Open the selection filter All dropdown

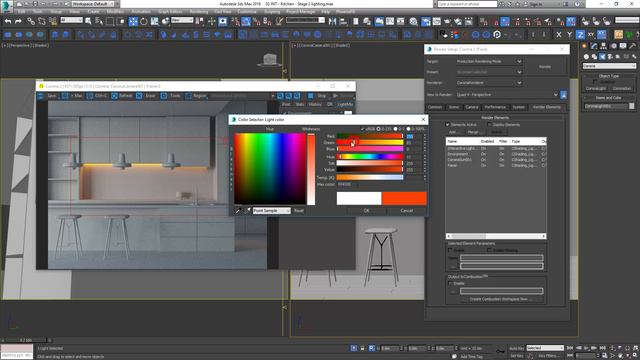(72, 20)
